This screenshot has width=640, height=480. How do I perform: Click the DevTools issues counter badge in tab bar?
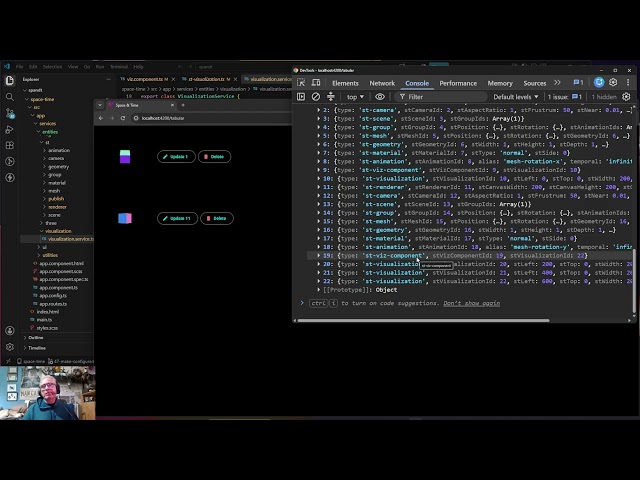[x=578, y=82]
